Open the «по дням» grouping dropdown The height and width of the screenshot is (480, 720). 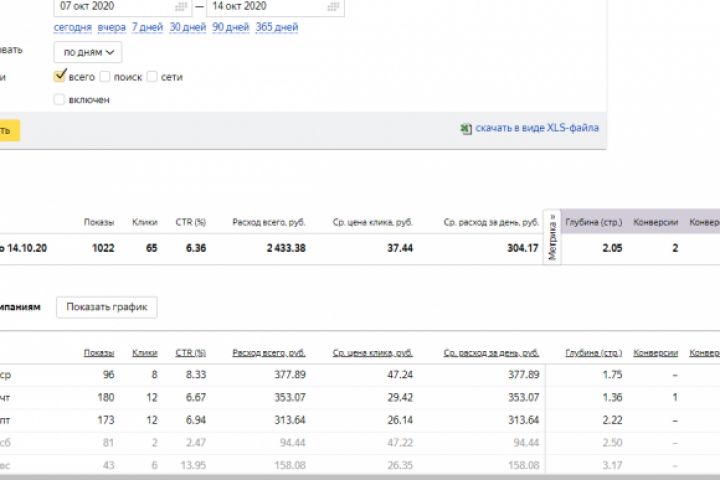pos(88,52)
